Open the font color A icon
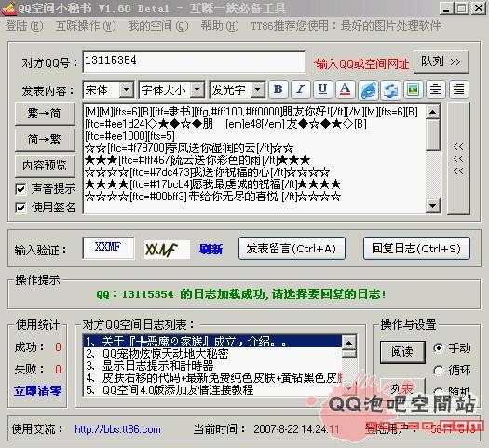The height and width of the screenshot is (448, 489). pos(345,89)
